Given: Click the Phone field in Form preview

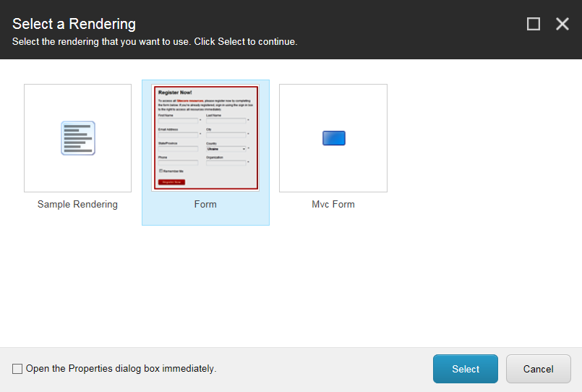Looking at the screenshot, I should tap(178, 163).
